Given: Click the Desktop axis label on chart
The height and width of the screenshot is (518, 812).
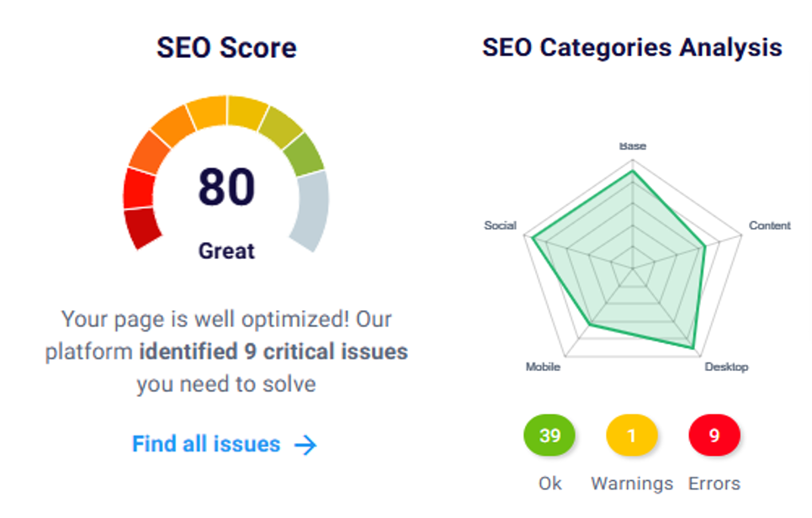Looking at the screenshot, I should (725, 367).
